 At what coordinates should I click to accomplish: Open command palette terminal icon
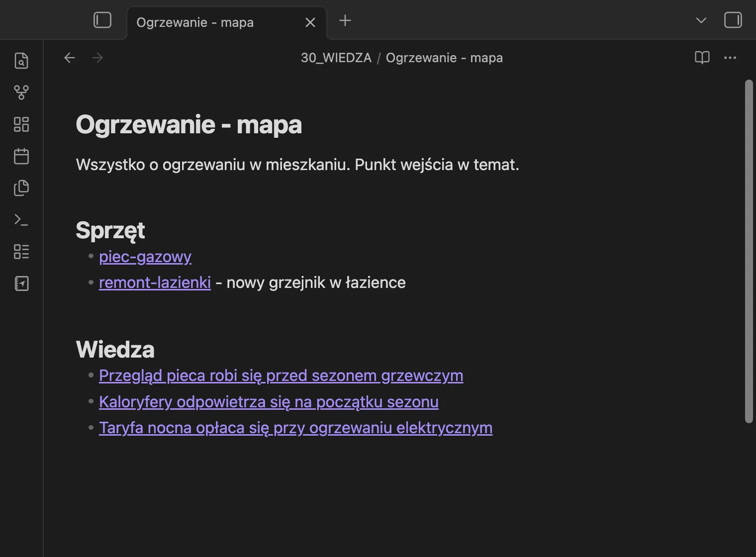[21, 220]
